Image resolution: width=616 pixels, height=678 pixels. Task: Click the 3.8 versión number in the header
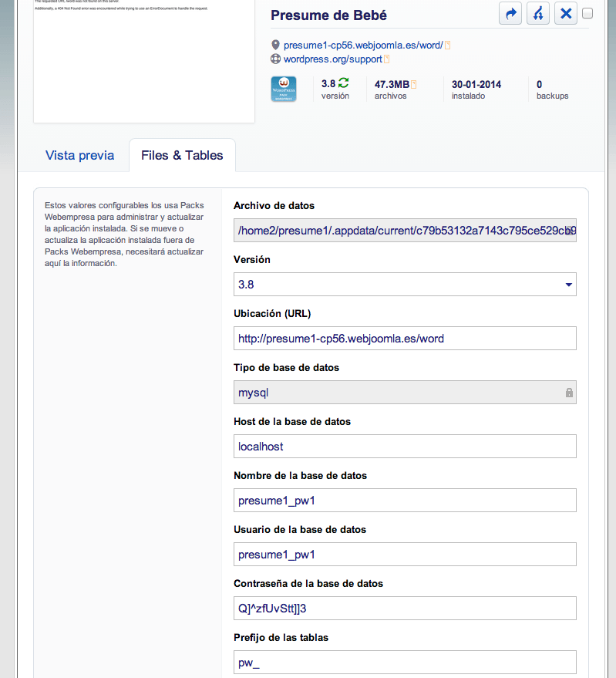tap(328, 84)
